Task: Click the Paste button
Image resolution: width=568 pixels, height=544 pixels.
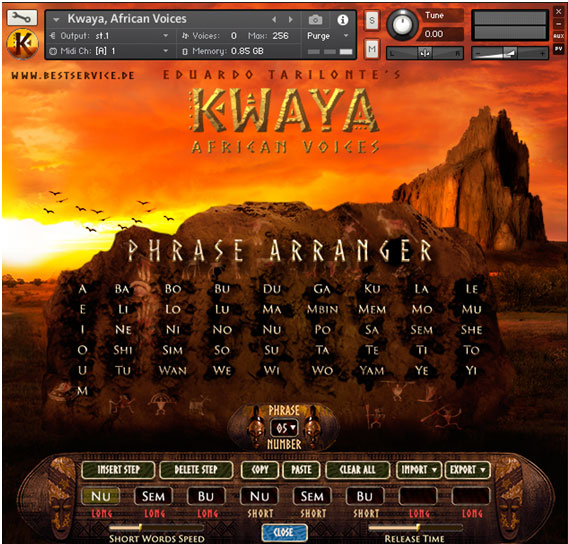Action: tap(301, 470)
